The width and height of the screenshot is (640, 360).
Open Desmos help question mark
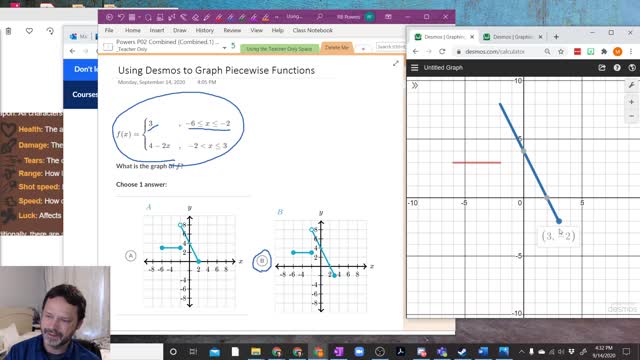pyautogui.click(x=617, y=68)
